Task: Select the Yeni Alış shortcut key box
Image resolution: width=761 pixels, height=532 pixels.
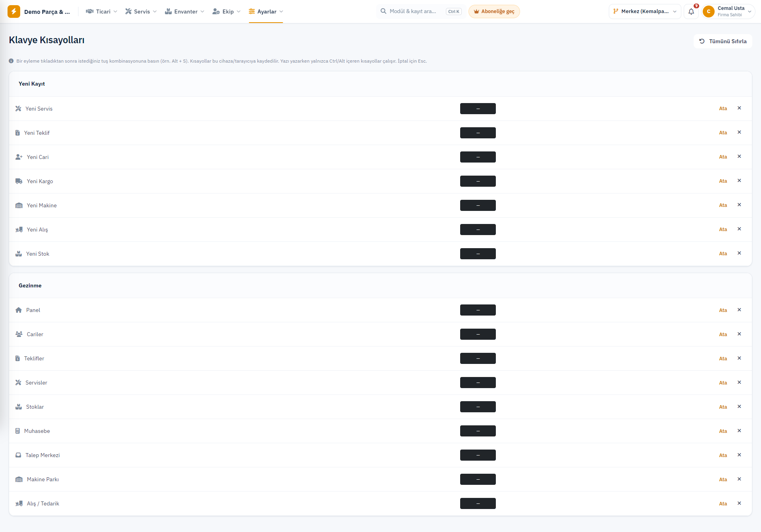Action: click(478, 230)
